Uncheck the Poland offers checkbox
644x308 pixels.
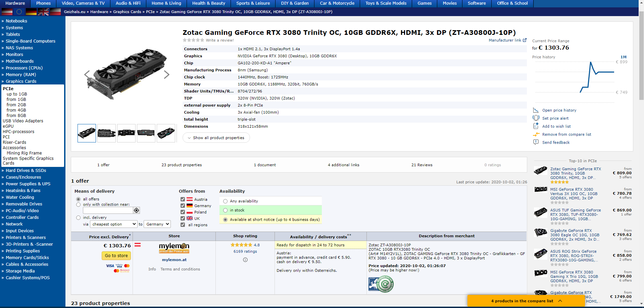183,212
